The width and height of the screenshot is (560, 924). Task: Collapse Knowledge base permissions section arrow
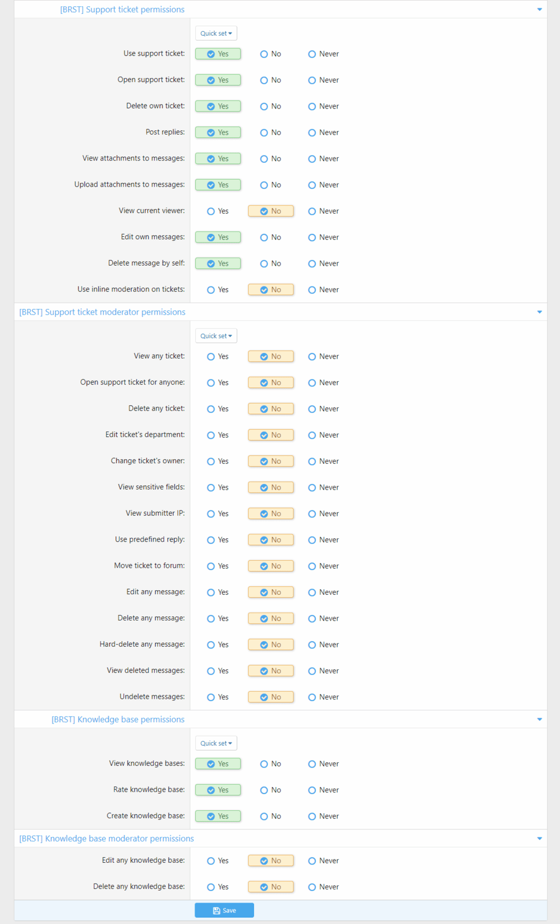[x=539, y=720]
